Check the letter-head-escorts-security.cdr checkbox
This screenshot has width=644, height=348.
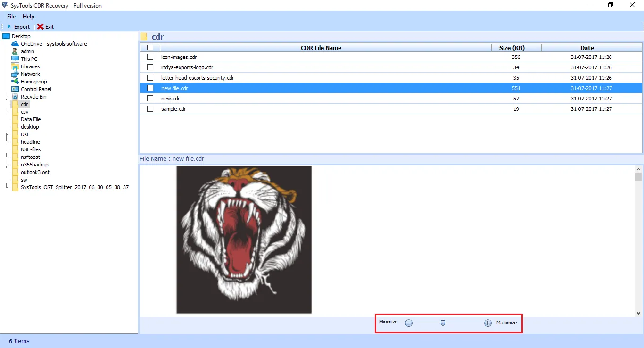point(150,78)
